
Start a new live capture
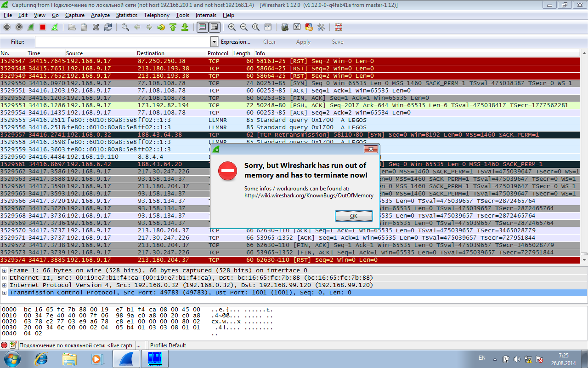[x=31, y=27]
